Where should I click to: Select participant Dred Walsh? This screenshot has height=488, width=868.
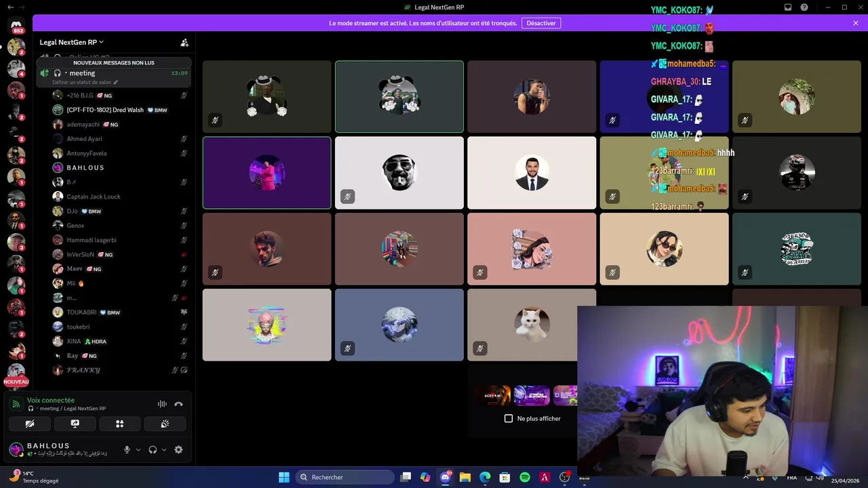[x=120, y=110]
